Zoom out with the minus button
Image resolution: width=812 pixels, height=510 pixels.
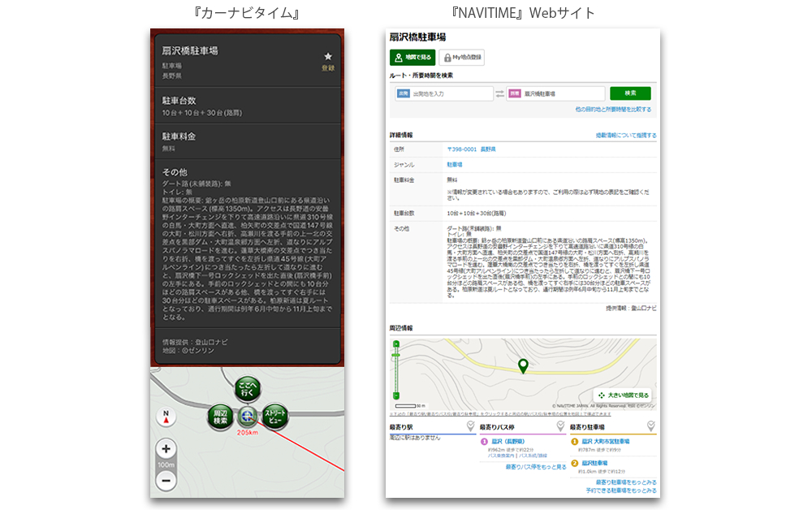coord(166,481)
